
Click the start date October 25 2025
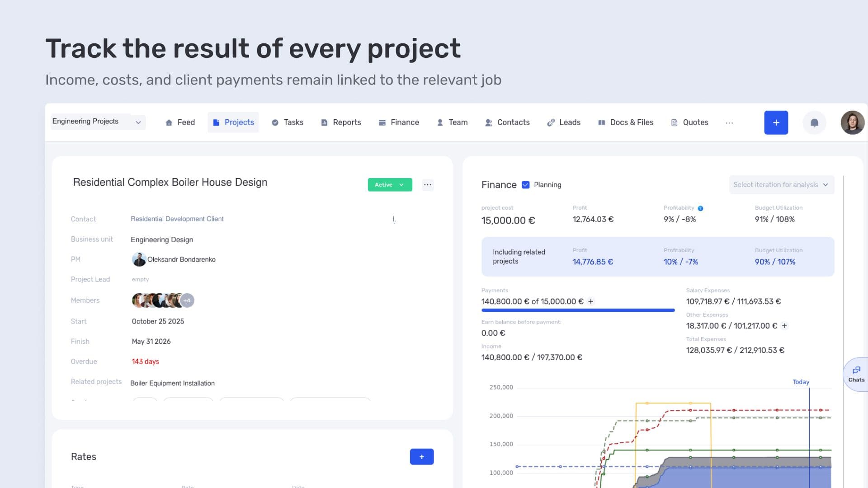158,321
